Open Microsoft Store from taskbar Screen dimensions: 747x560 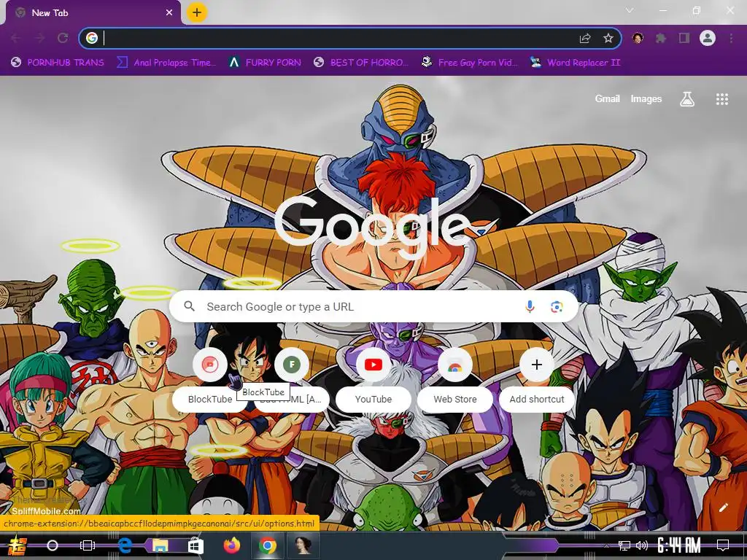[196, 545]
